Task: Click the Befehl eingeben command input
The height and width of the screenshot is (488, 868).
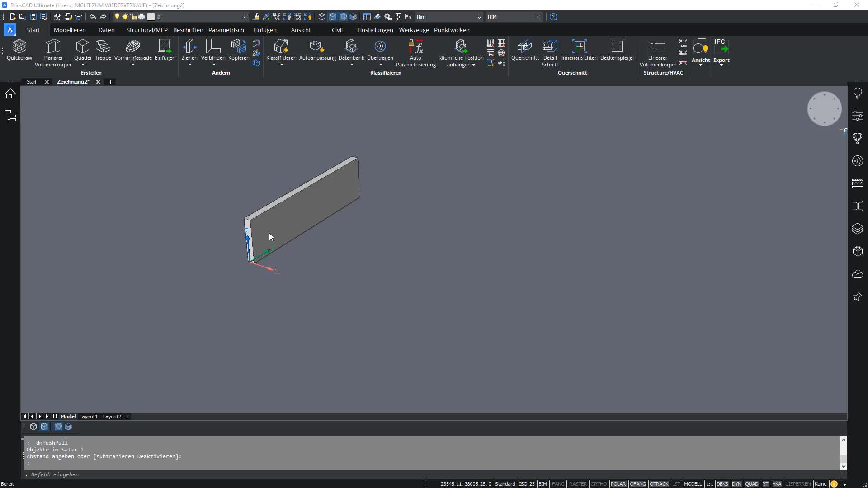Action: 432,474
